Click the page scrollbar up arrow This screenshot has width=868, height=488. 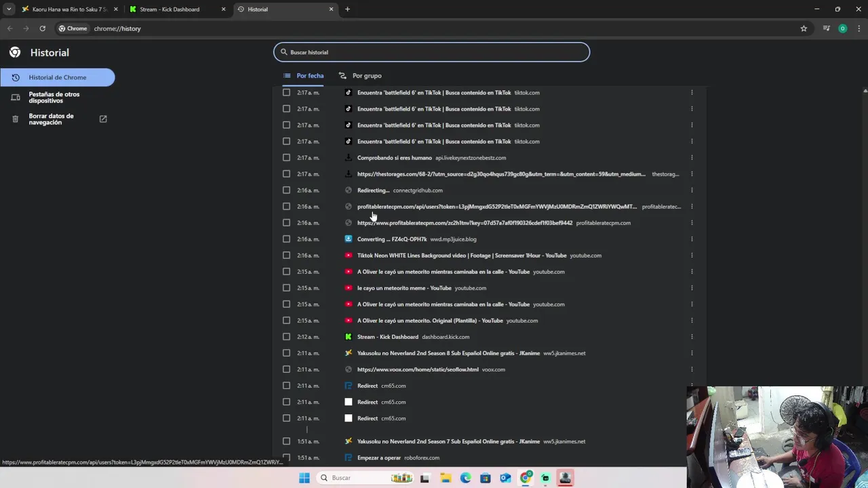(865, 90)
